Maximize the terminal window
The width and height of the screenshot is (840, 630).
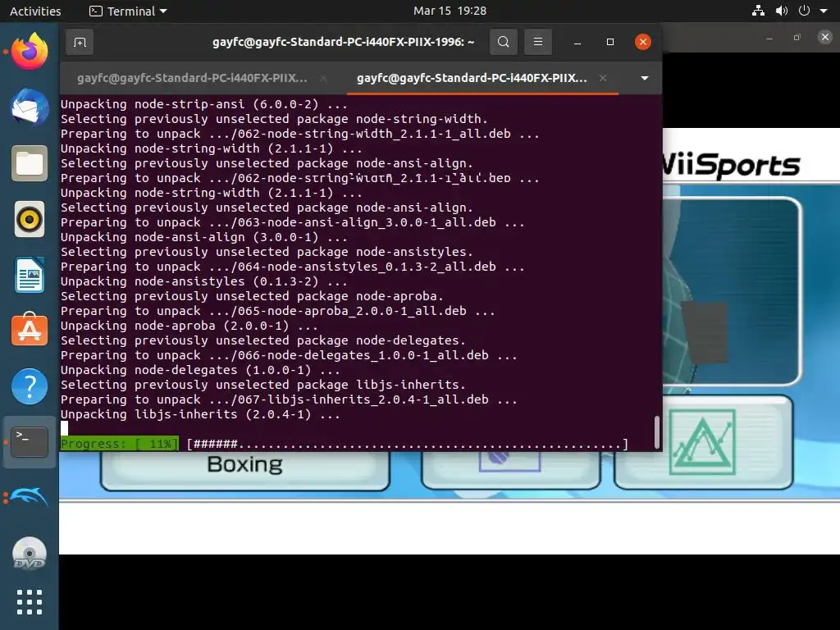coord(609,42)
